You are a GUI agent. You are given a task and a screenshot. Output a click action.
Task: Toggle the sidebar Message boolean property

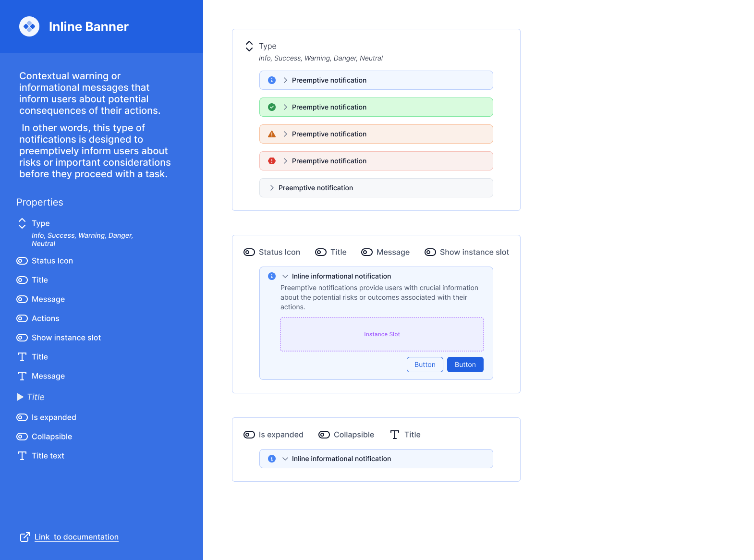22,299
